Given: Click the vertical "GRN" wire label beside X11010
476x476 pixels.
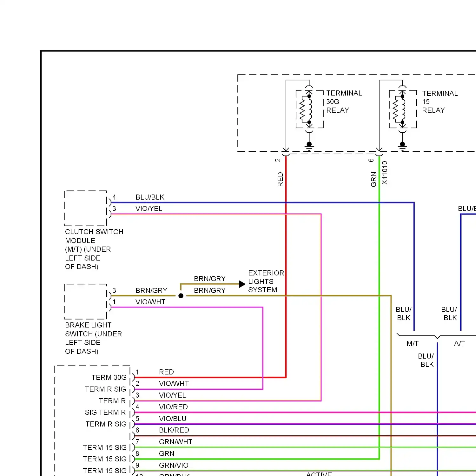Looking at the screenshot, I should 374,179.
